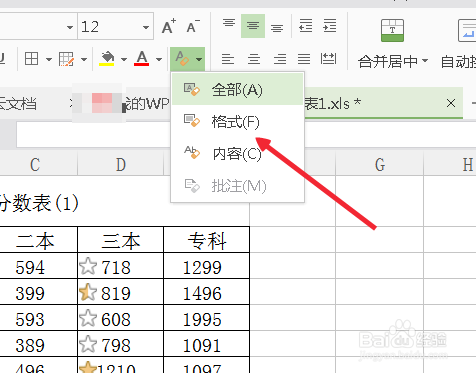Center text horizontally

254,59
